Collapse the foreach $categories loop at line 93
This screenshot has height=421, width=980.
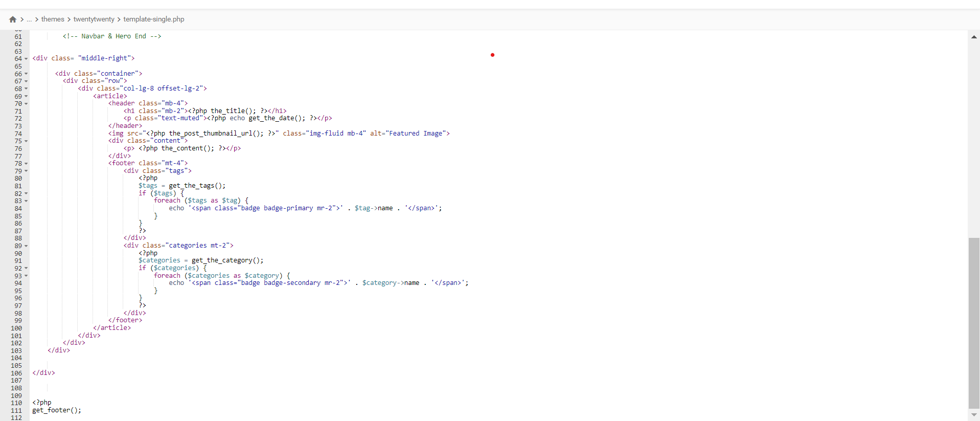coord(26,276)
